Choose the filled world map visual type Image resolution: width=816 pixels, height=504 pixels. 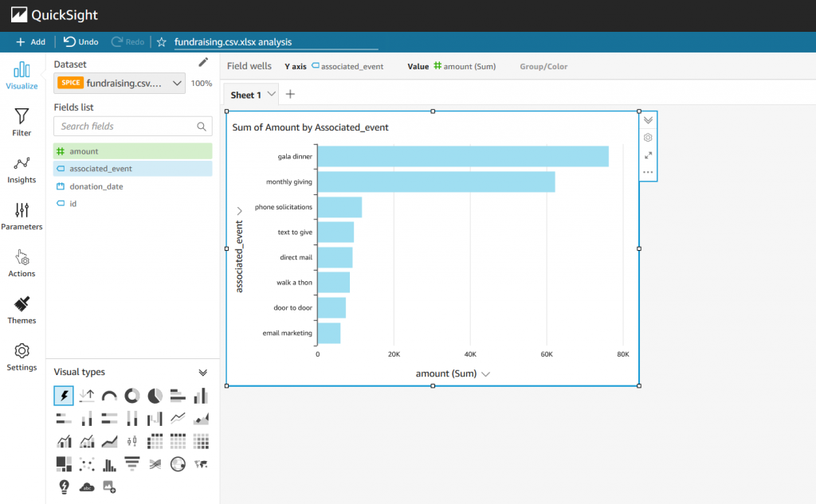(x=201, y=464)
